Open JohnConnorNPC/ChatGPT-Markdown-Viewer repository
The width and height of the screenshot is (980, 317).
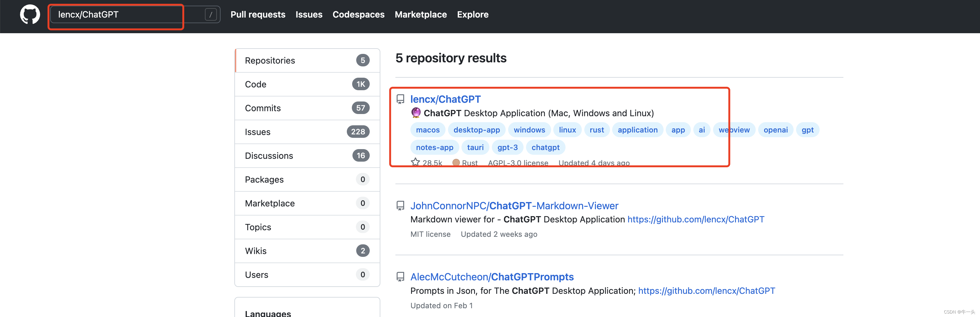point(514,206)
